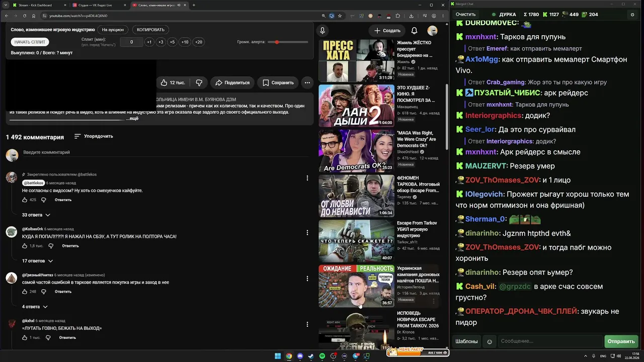Open YouTube notifications bell
Viewport: 644px width, 362px height.
[414, 31]
